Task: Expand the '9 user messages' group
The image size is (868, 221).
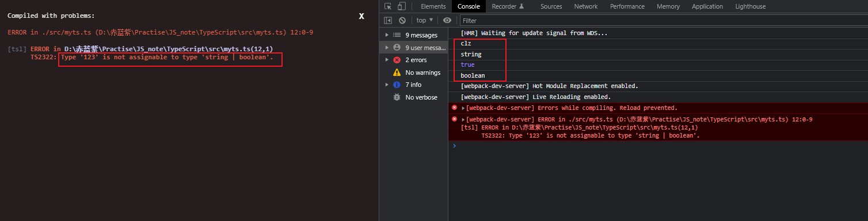Action: click(x=387, y=48)
